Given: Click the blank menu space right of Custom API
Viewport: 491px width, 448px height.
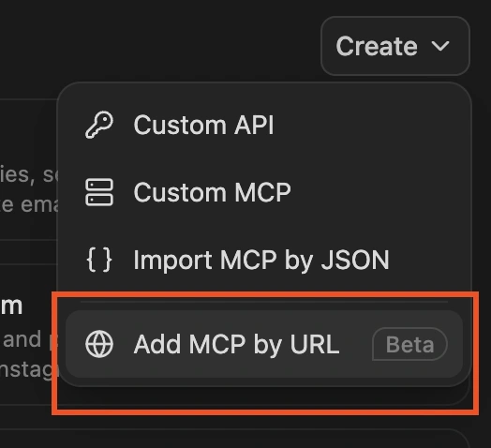Looking at the screenshot, I should 368,125.
